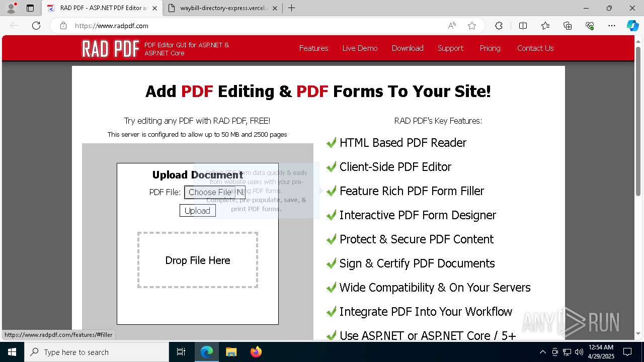
Task: Open Collections icon in toolbar
Action: coord(568,26)
